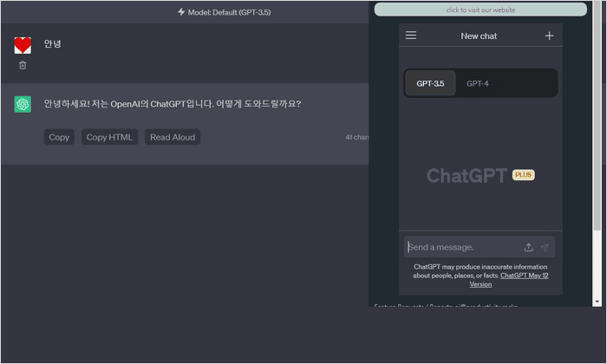Click the '41 chars' character count label

point(357,137)
